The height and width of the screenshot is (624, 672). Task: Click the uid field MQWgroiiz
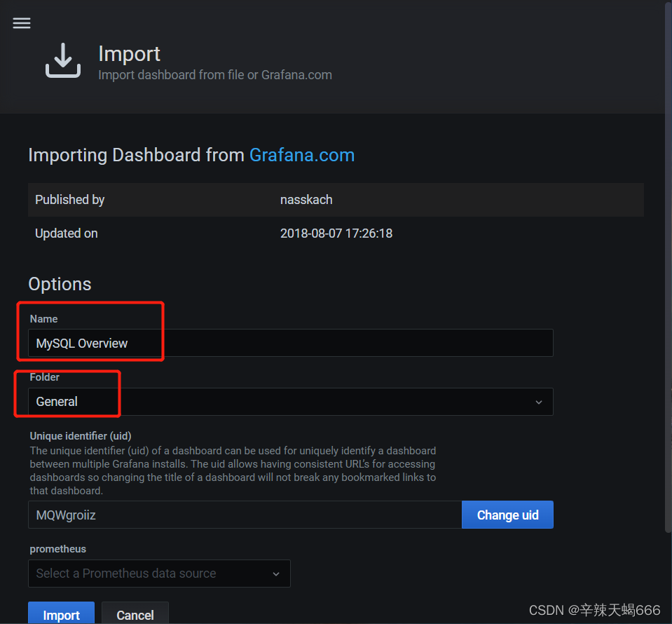click(245, 515)
